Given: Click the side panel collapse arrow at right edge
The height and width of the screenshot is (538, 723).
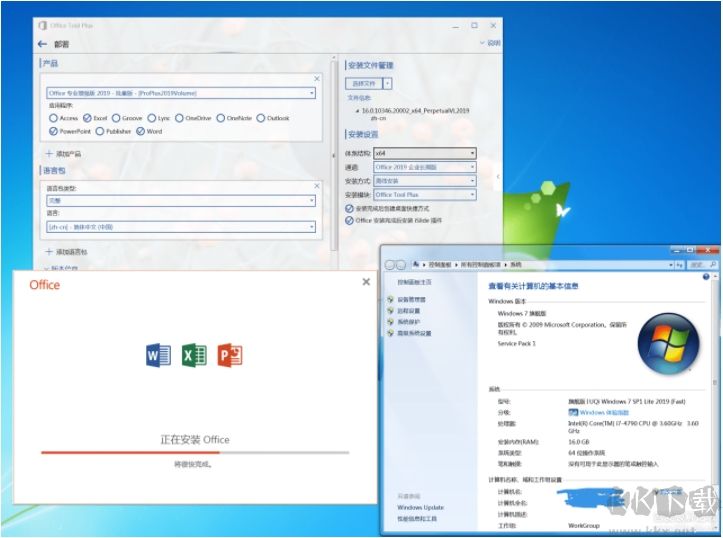Looking at the screenshot, I should [x=498, y=177].
